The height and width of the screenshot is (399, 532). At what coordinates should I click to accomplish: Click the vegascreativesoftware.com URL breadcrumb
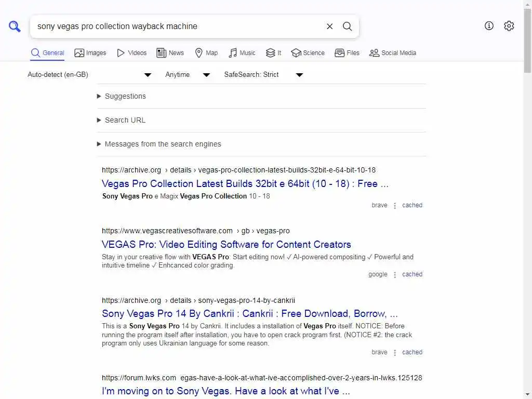[196, 231]
